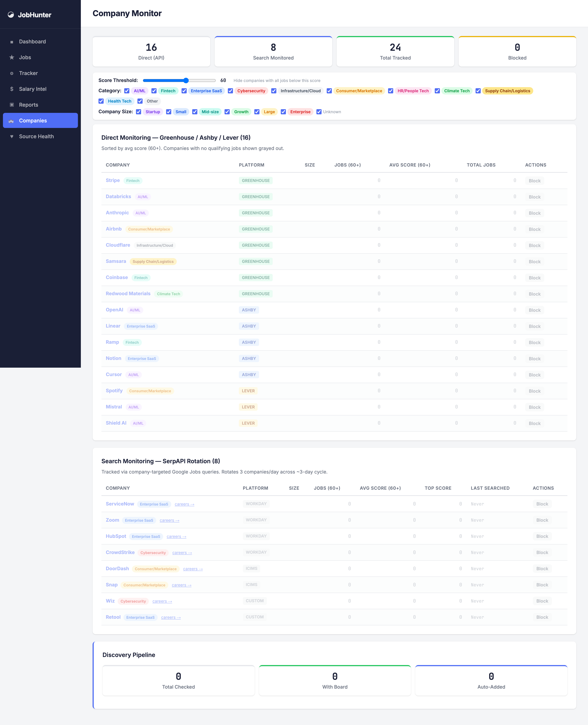Toggle the Cybersecurity category checkbox

pyautogui.click(x=230, y=91)
